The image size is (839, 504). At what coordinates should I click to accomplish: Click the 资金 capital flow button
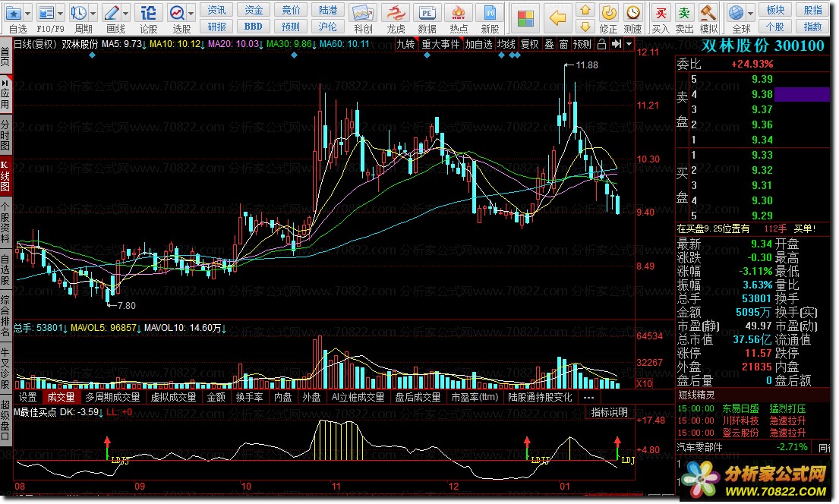coord(254,10)
